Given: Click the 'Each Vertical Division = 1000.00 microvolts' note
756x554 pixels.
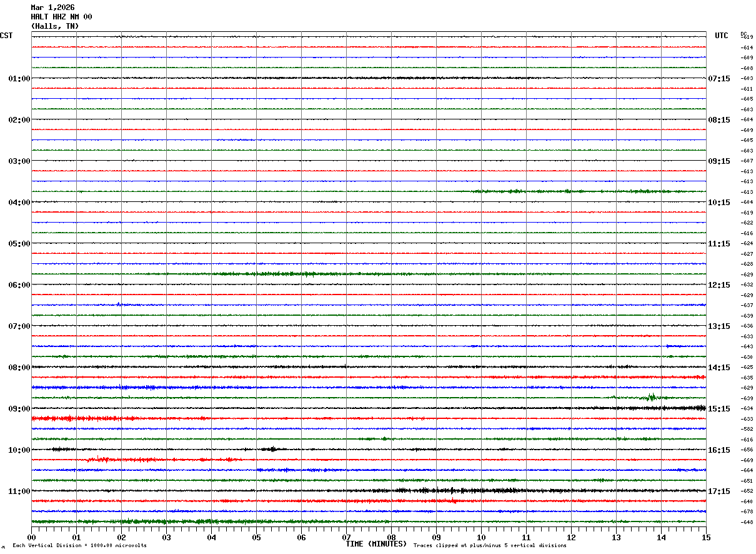Looking at the screenshot, I should 79,546.
